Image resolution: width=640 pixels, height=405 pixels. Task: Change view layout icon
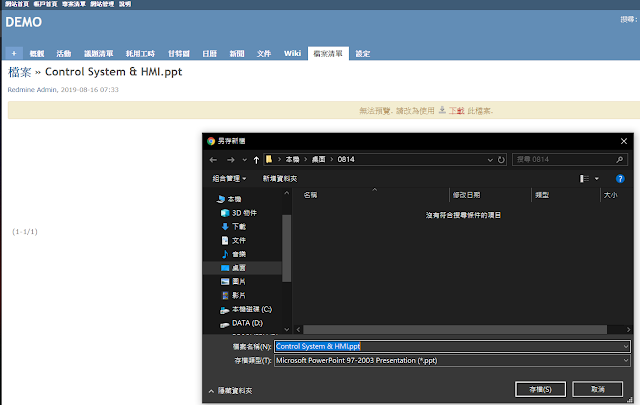584,178
